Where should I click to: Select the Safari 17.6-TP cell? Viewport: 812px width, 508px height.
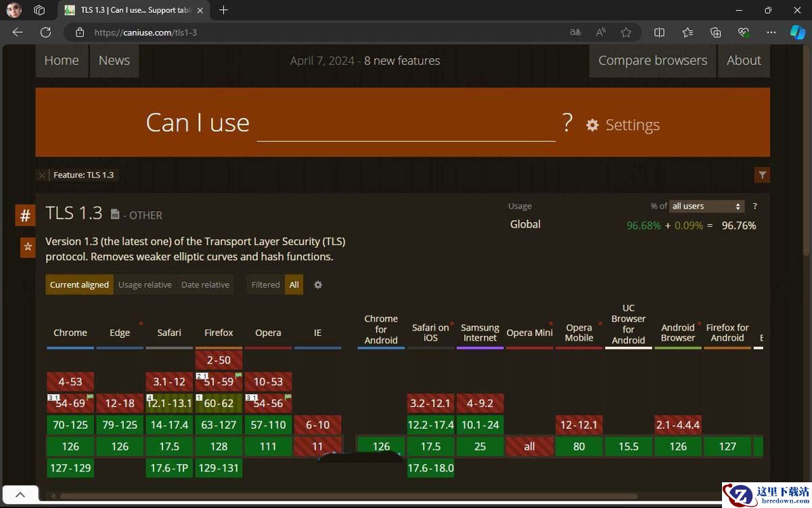(x=169, y=468)
